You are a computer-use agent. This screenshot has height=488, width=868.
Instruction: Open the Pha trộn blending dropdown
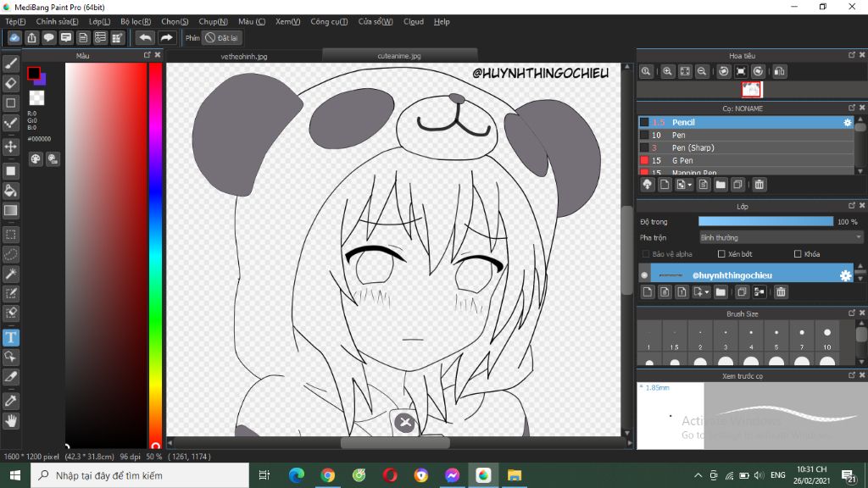click(781, 237)
